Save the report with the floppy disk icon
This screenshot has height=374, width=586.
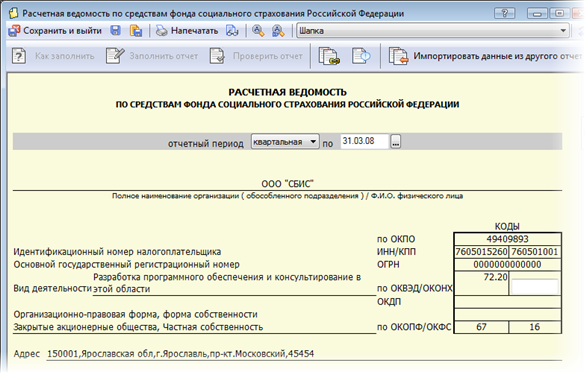(x=116, y=31)
